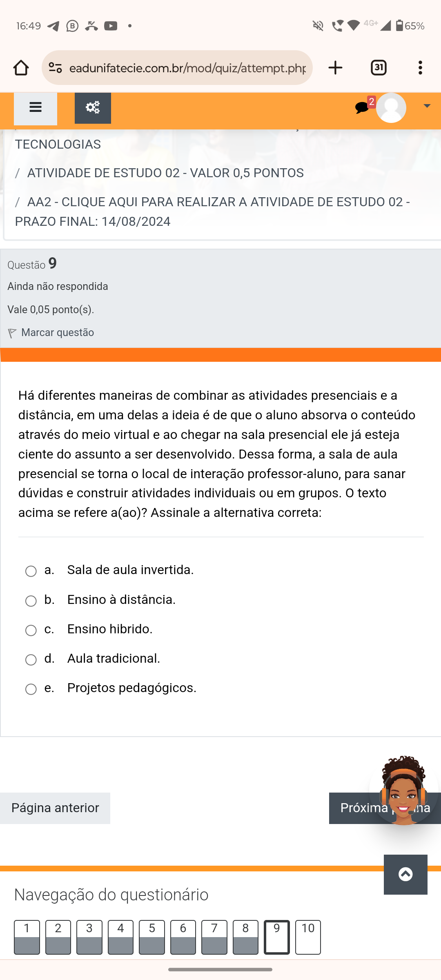Go to question 10 in quiz navigation

pos(308,937)
